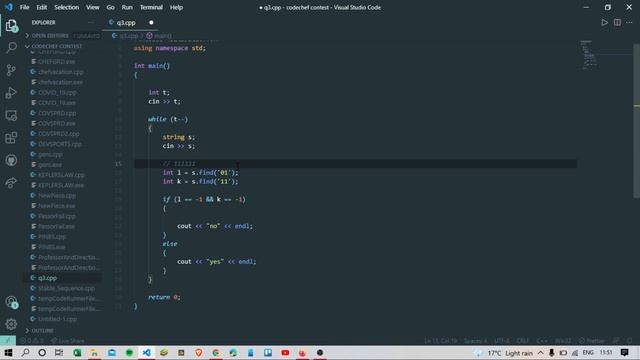Viewport: 640px width, 360px height.
Task: Open the Extensions view
Action: (x=11, y=138)
